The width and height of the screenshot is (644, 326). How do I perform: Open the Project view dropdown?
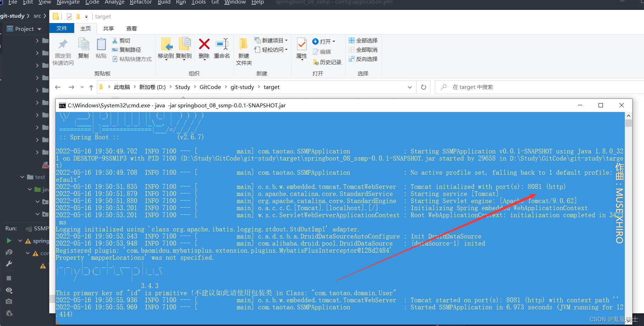(x=39, y=29)
